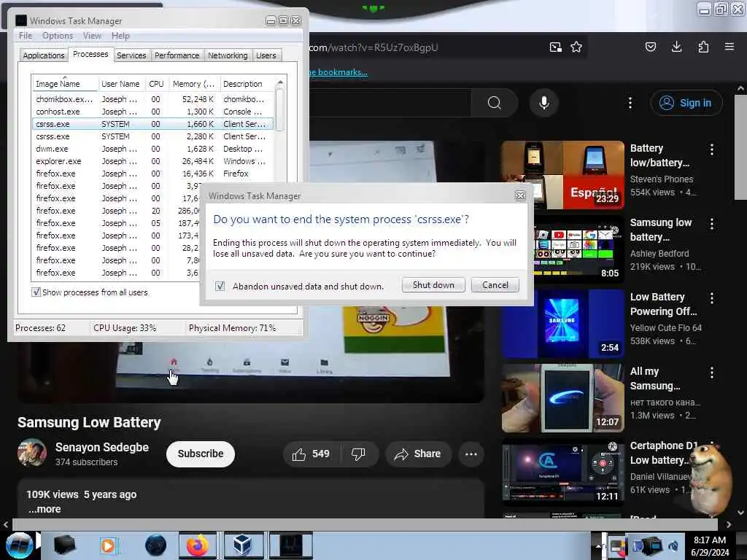
Task: Open the Firefox hamburger application menu
Action: coord(729,47)
